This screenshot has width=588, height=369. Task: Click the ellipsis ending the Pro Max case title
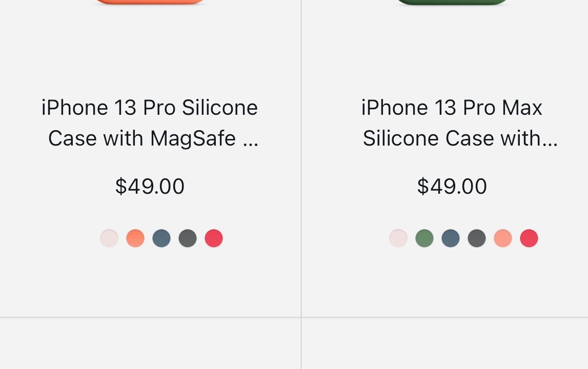(550, 139)
